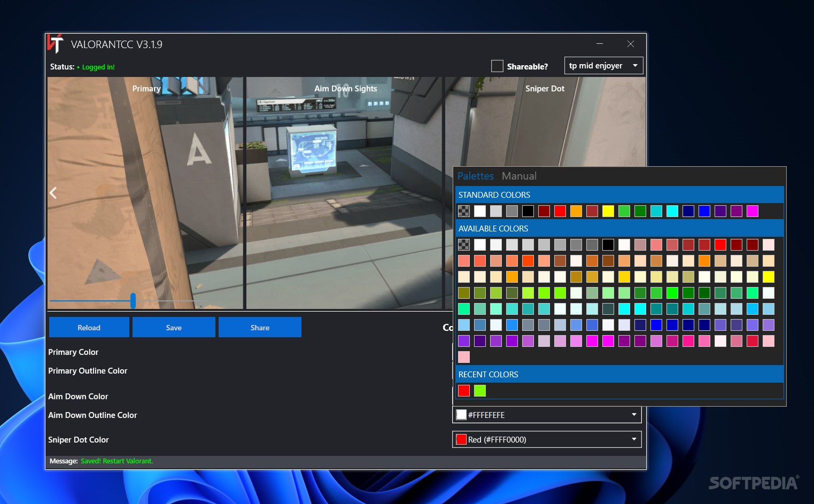Pick the lime green swatch in Standard Colors
814x504 pixels.
[x=624, y=211]
